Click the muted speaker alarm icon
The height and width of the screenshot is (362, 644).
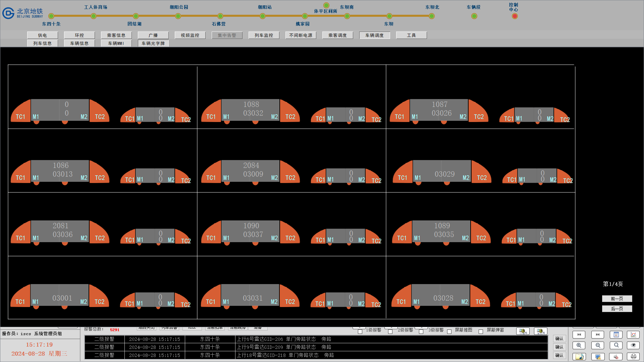click(616, 357)
